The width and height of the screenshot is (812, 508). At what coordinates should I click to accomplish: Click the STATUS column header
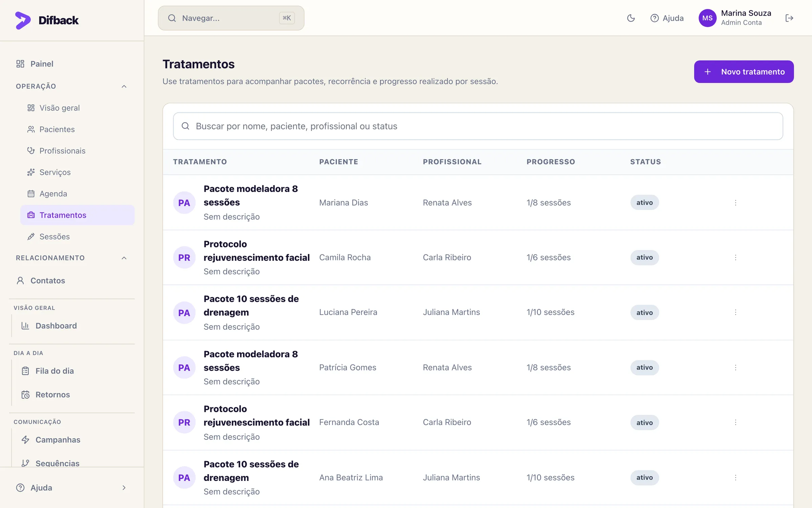point(646,162)
